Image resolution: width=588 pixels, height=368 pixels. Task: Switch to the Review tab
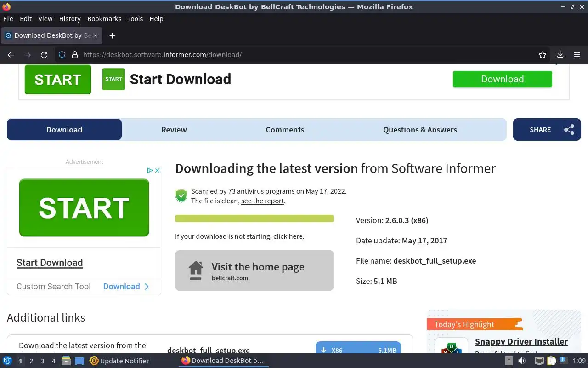(174, 130)
